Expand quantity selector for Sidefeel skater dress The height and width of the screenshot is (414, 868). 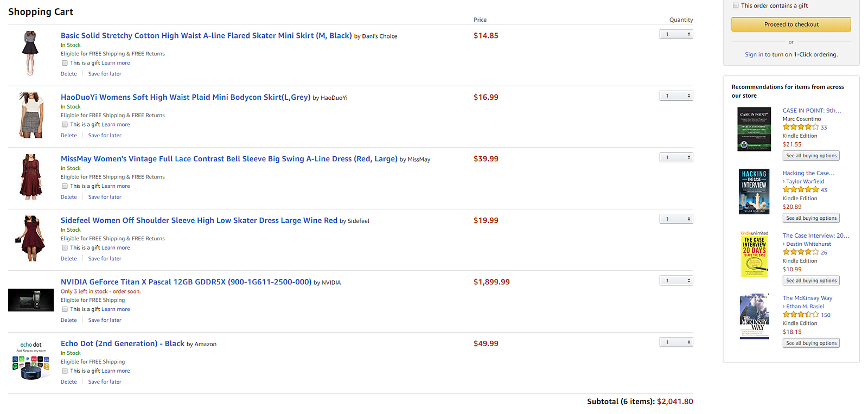676,219
